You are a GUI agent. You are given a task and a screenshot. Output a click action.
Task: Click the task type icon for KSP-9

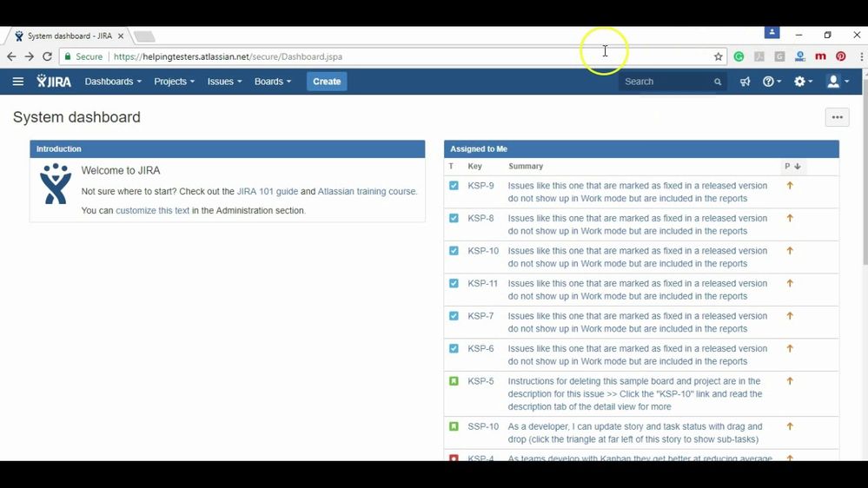[454, 185]
